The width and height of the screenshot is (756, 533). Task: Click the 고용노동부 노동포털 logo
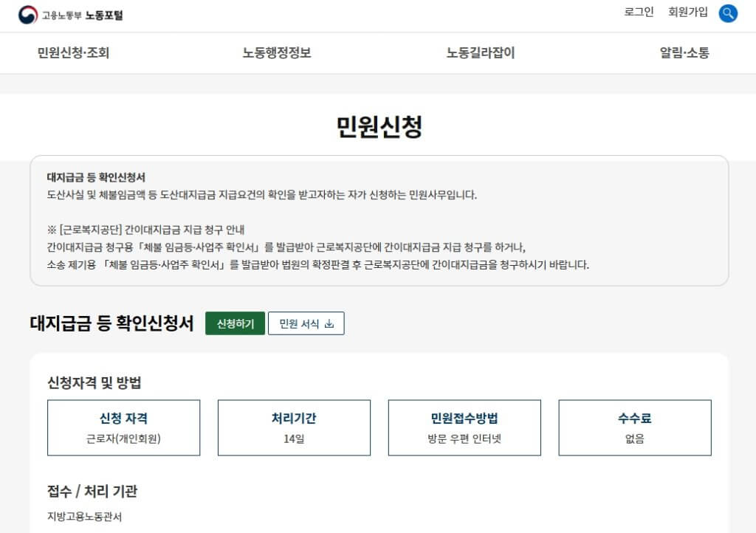tap(71, 15)
